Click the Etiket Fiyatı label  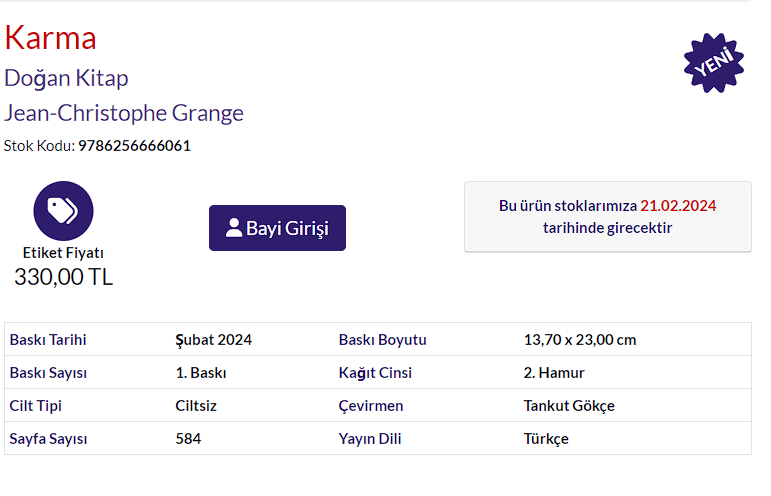tap(63, 253)
